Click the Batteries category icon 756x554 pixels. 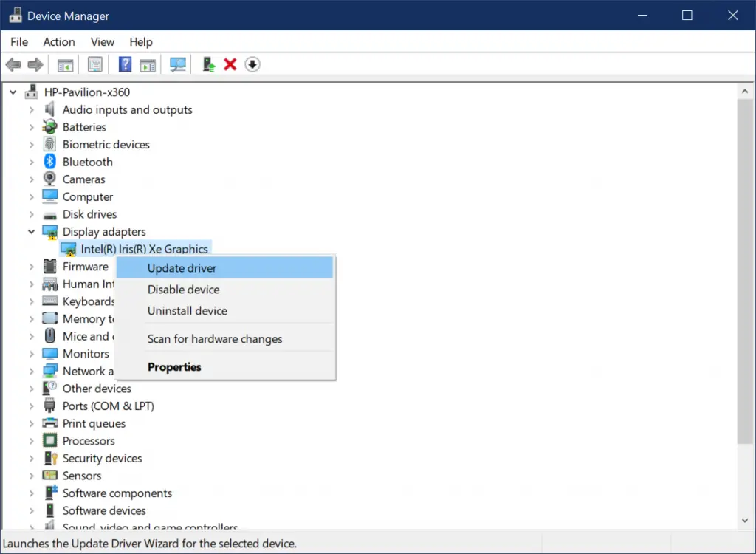[x=49, y=127]
